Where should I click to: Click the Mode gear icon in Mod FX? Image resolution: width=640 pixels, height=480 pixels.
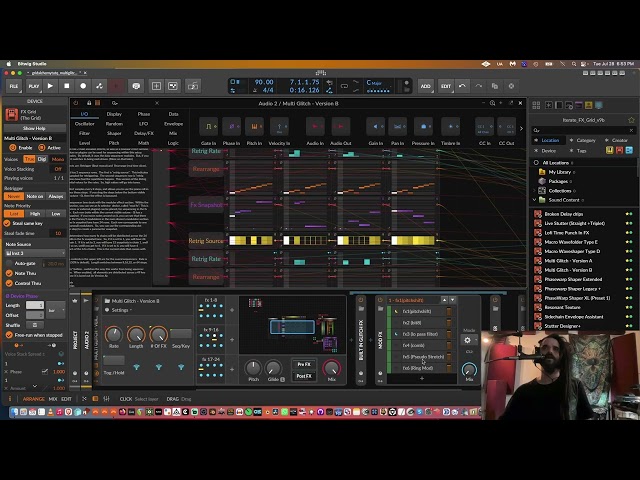[x=467, y=340]
